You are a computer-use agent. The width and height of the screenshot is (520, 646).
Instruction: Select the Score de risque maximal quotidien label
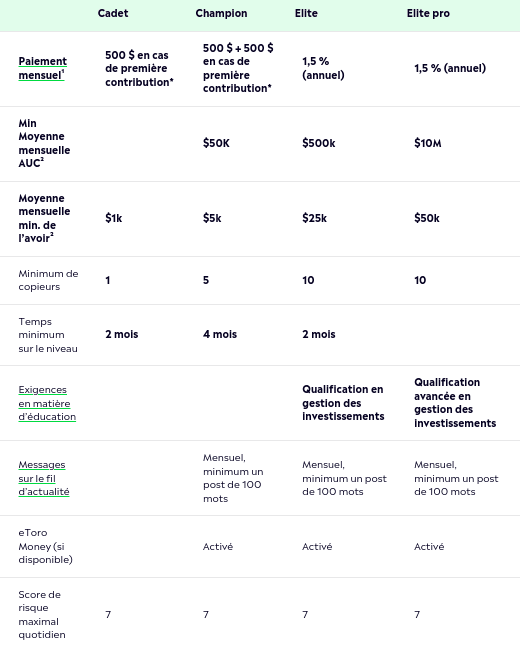pyautogui.click(x=42, y=614)
